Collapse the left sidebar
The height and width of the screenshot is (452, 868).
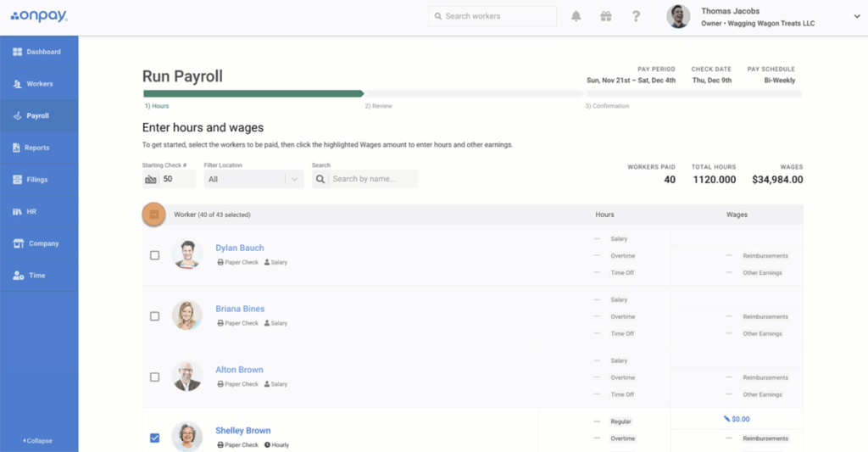click(38, 441)
